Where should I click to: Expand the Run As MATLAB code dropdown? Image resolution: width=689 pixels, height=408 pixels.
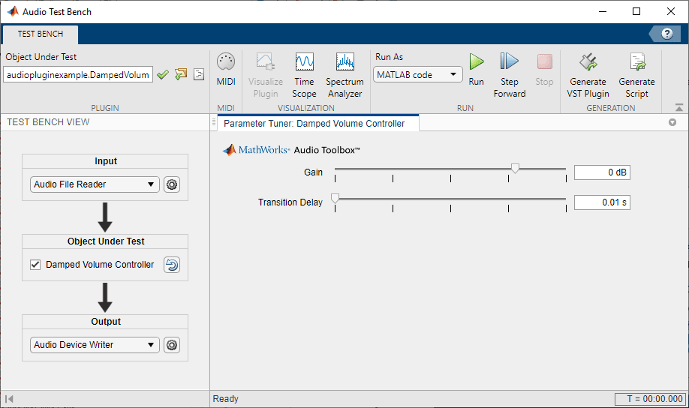pyautogui.click(x=417, y=75)
